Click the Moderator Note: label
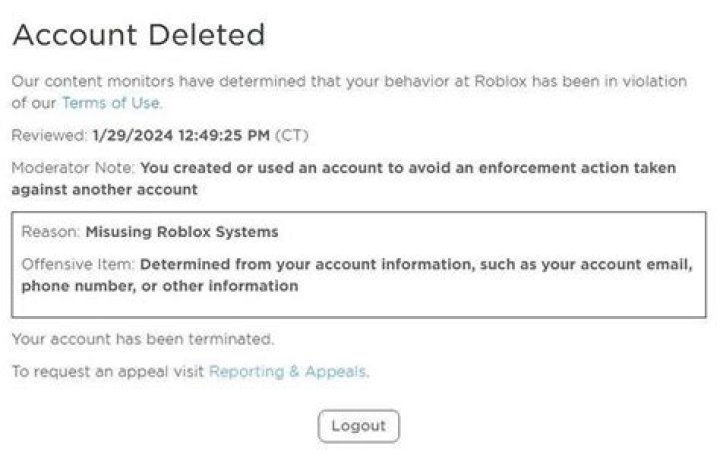The image size is (720, 474). pos(73,168)
